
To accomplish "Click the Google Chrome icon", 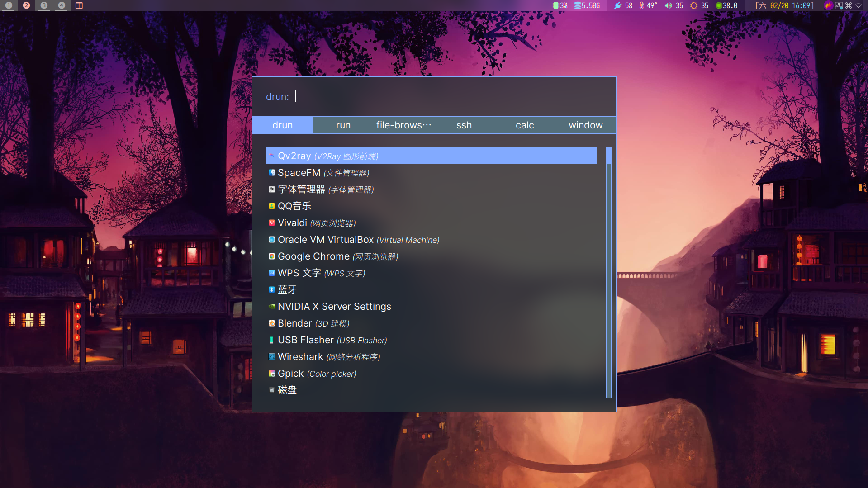I will [272, 256].
